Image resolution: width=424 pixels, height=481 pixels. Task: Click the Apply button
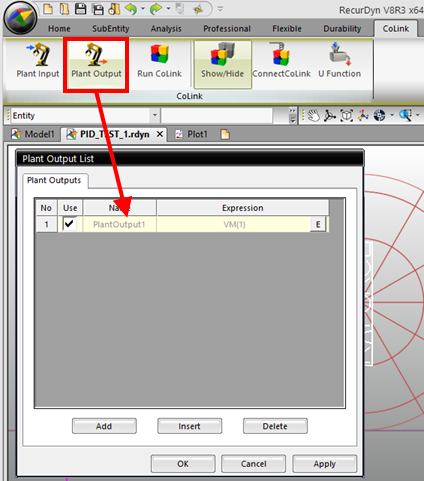point(324,464)
